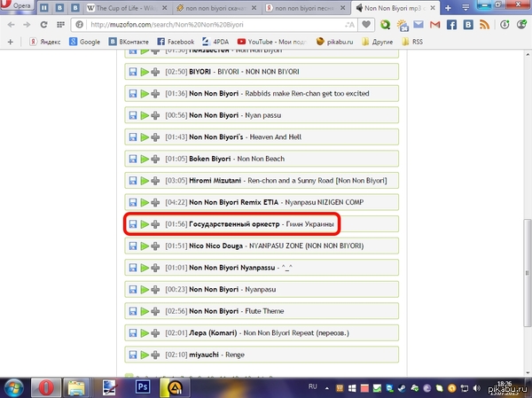This screenshot has width=532, height=398.
Task: Click the page vertical scrollbar
Action: (x=524, y=222)
